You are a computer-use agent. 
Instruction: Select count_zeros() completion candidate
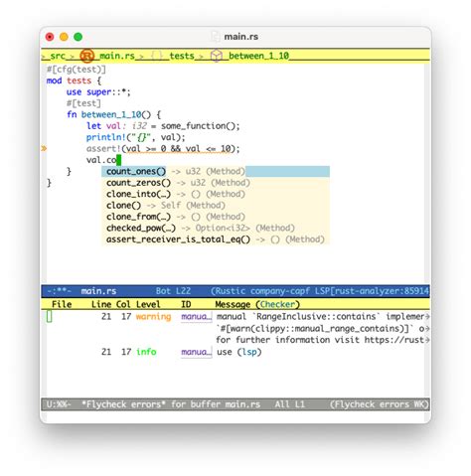click(x=216, y=183)
